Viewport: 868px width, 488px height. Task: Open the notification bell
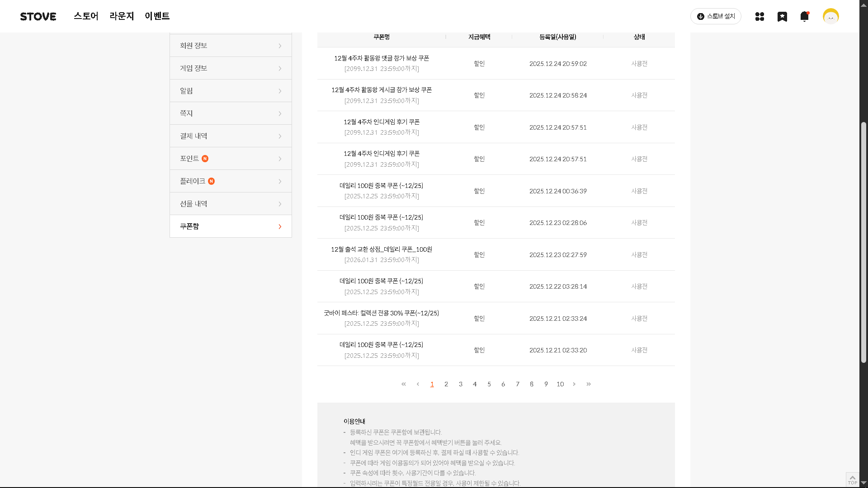pyautogui.click(x=804, y=16)
